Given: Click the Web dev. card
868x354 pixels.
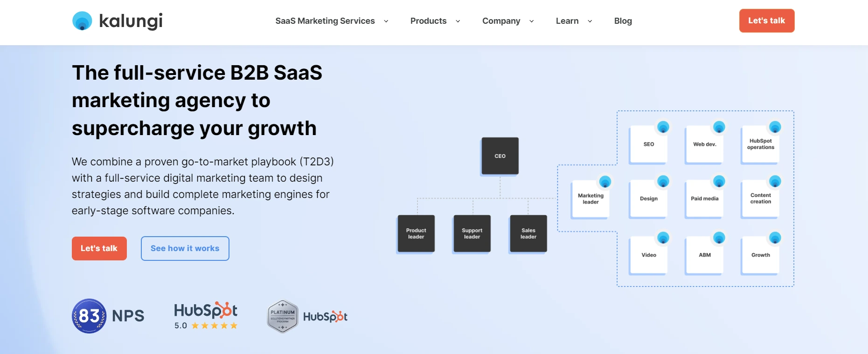Looking at the screenshot, I should coord(705,144).
